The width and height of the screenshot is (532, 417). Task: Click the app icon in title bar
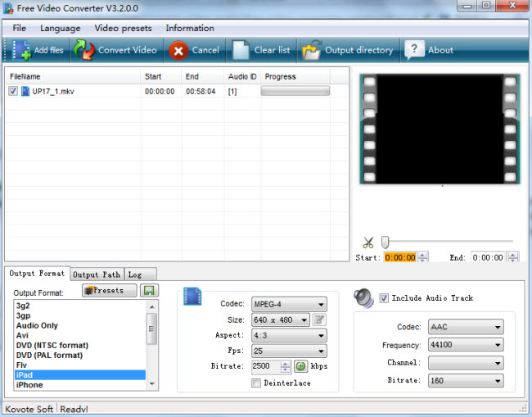[x=8, y=8]
